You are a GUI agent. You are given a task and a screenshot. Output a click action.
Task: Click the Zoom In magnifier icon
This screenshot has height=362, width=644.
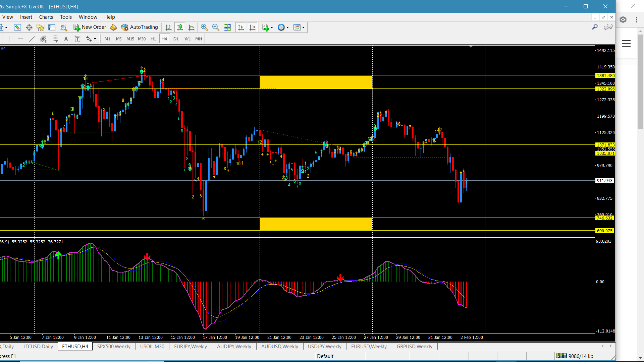[204, 27]
